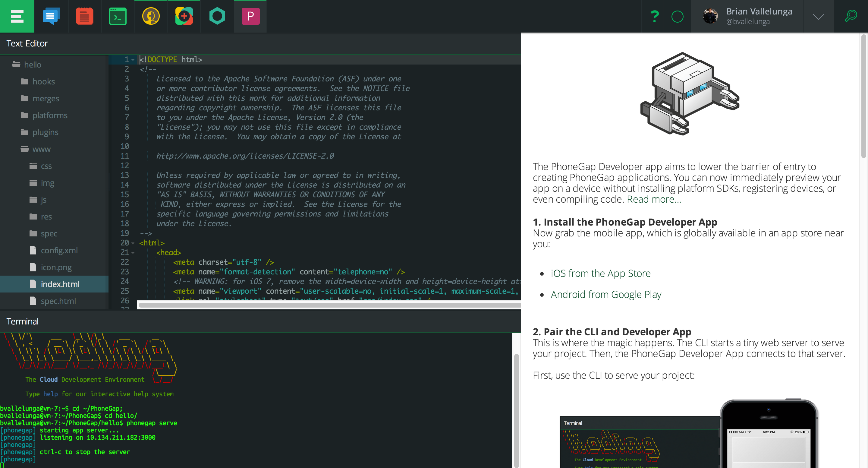The image size is (868, 468).
Task: Select the pink P PhoneGap icon
Action: click(250, 16)
